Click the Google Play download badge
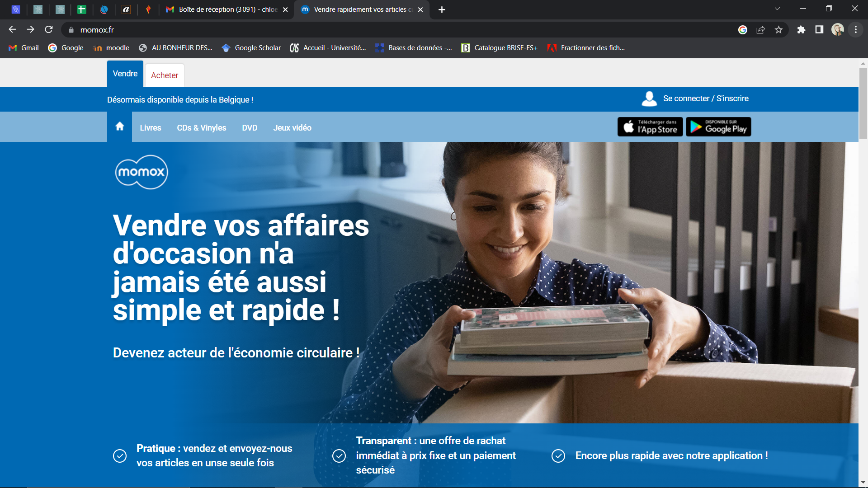The image size is (868, 488). 718,127
